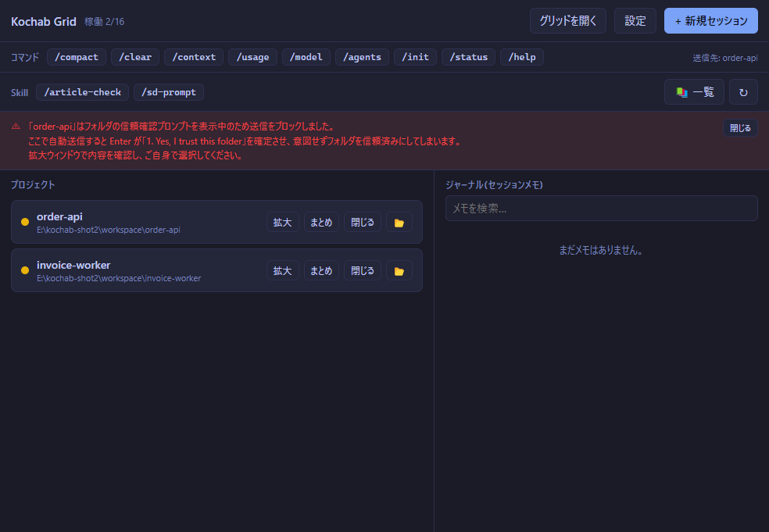Send the /help command
The image size is (769, 532).
522,57
